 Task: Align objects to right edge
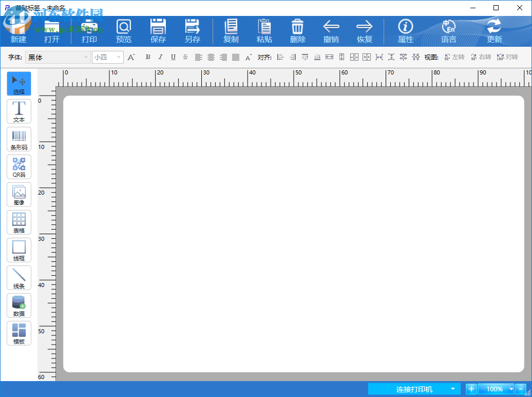point(293,57)
